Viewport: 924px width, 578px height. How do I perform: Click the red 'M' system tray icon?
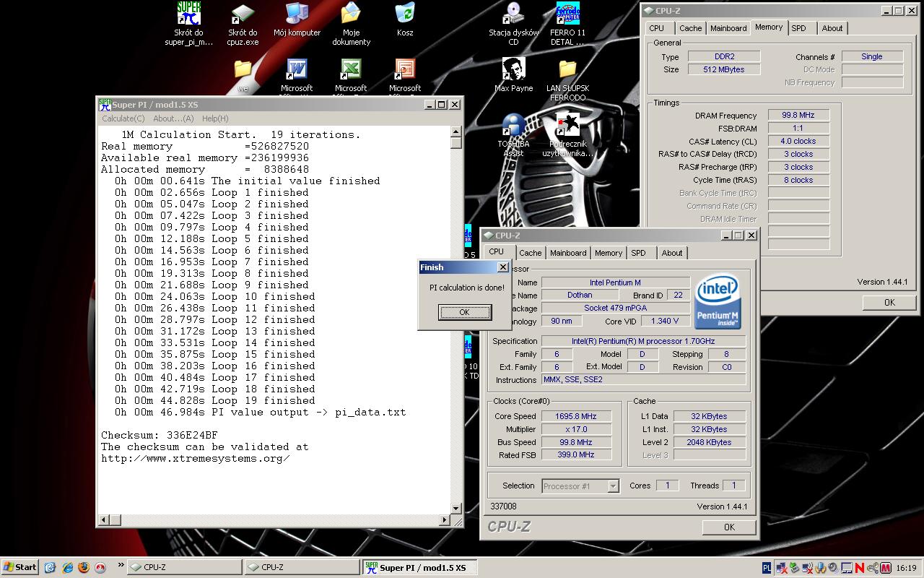point(885,568)
